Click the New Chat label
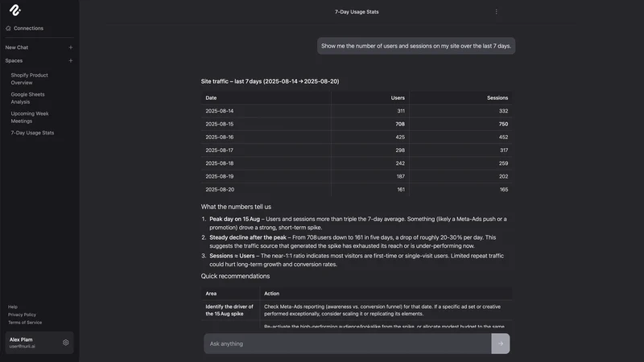Viewport: 644px width, 362px height. click(x=17, y=47)
